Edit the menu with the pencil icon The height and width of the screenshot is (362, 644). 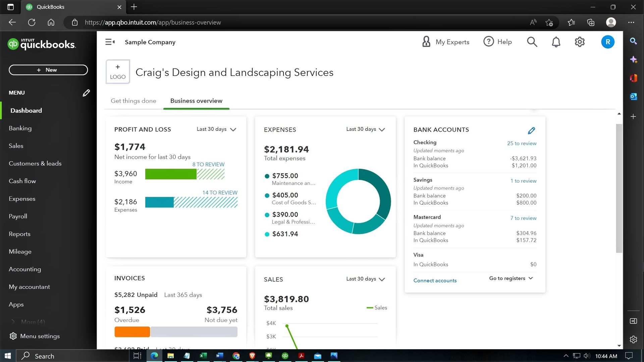(x=86, y=93)
